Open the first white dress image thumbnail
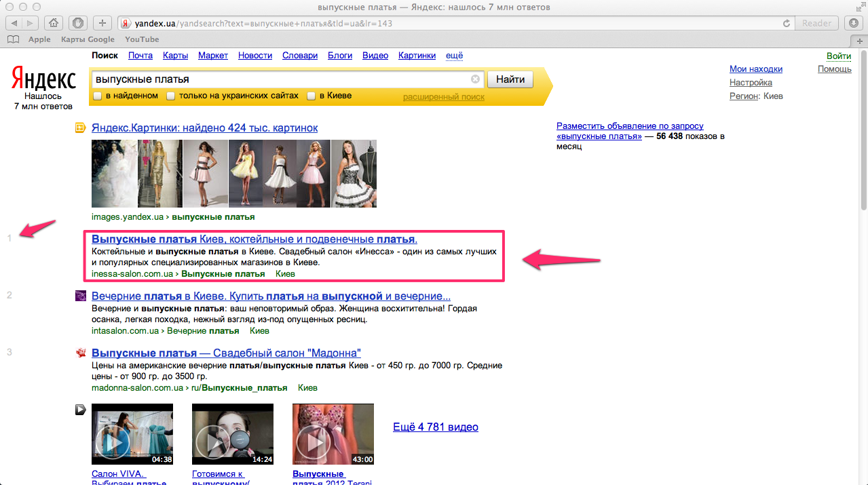 tap(114, 174)
